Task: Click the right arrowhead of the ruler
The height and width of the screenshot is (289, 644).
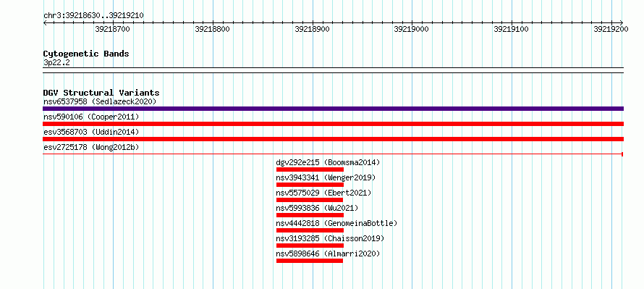Action: (x=622, y=22)
